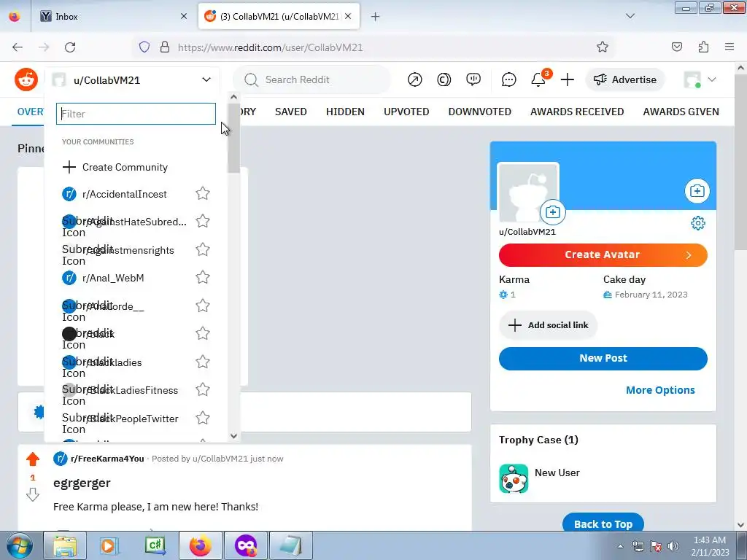Switch to the SAVED tab

[x=290, y=112]
